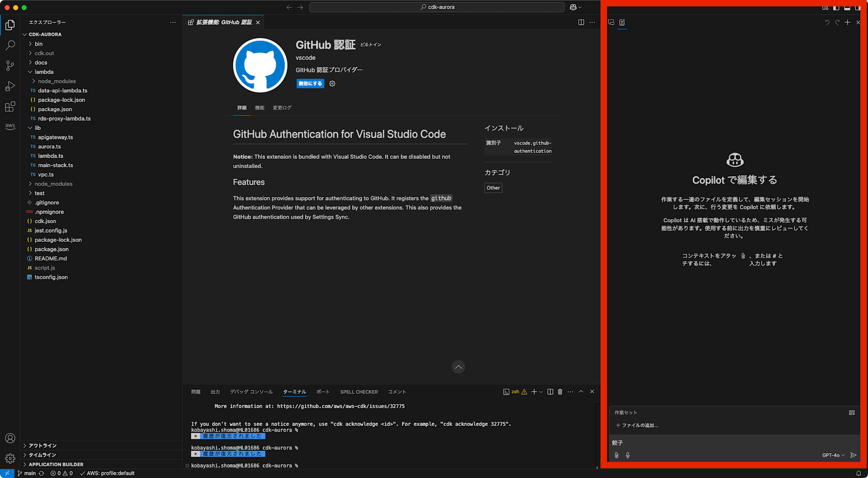This screenshot has width=868, height=478.
Task: Click the clear terminal output icon
Action: [559, 392]
